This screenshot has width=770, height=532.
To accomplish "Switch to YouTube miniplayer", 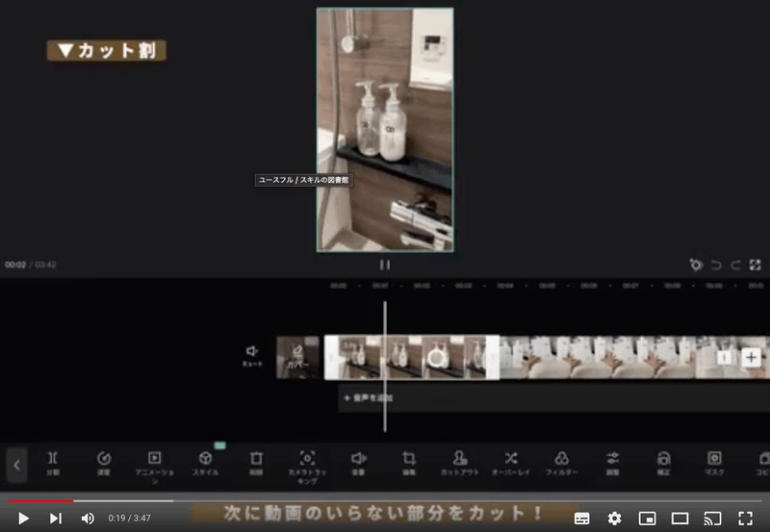I will click(x=647, y=519).
